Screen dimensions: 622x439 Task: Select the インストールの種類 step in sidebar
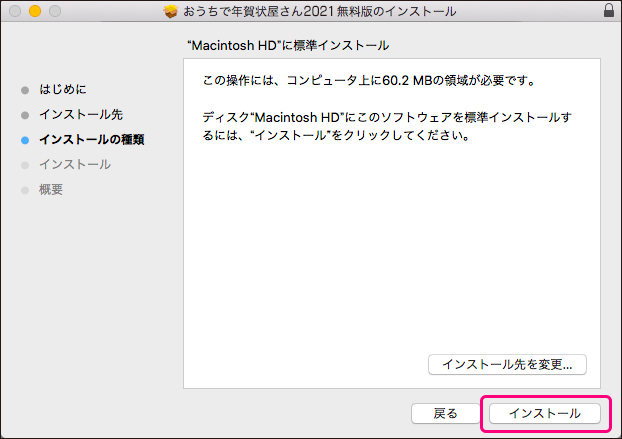pos(92,140)
